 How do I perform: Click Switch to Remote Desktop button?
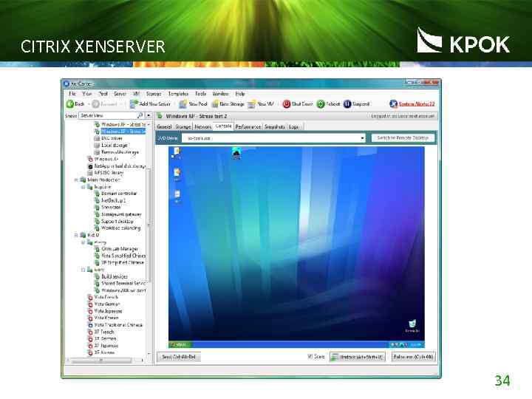[403, 138]
